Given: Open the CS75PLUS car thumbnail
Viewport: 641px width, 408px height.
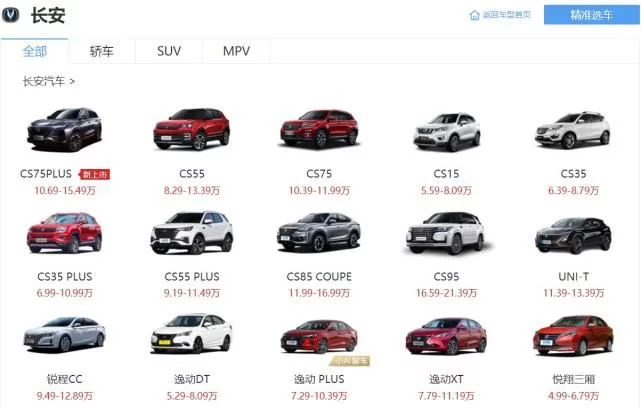Looking at the screenshot, I should pos(64,129).
